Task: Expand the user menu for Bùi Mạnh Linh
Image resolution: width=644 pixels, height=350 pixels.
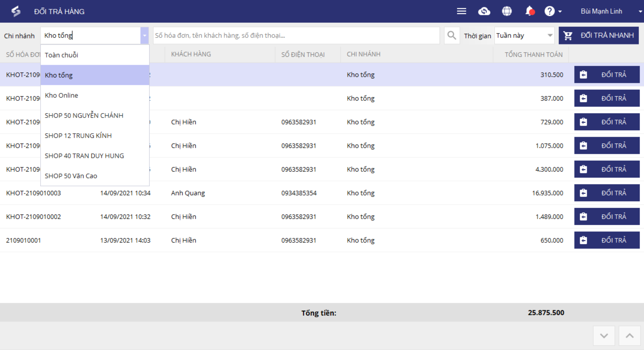Action: pos(640,11)
